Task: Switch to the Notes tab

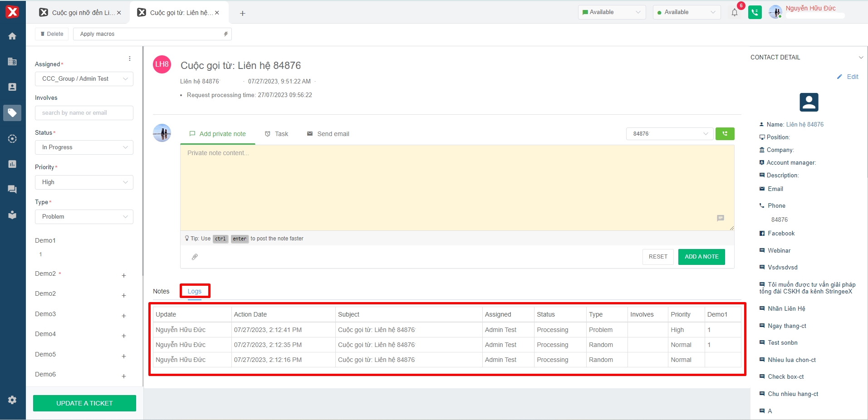Action: pyautogui.click(x=161, y=291)
